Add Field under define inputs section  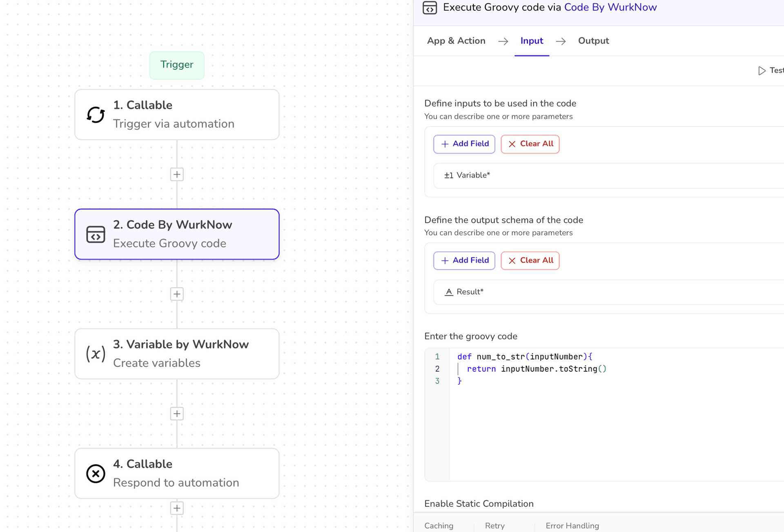(x=464, y=144)
